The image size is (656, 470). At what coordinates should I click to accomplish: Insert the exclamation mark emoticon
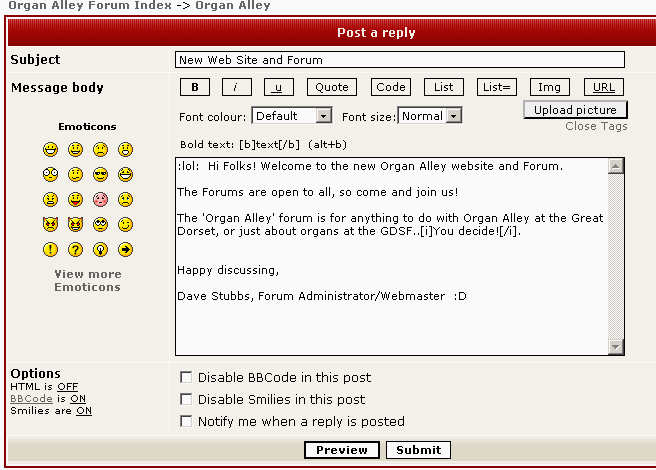point(50,249)
